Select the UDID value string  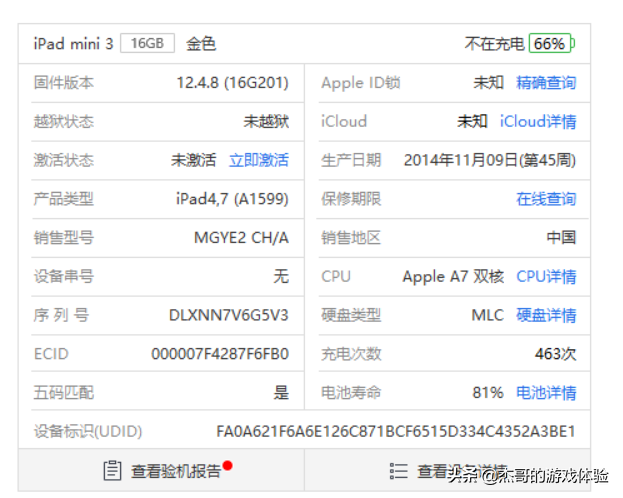click(x=396, y=431)
